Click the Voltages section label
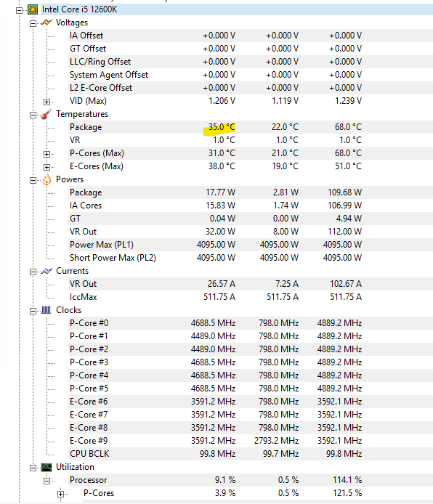The height and width of the screenshot is (504, 433). pyautogui.click(x=72, y=23)
